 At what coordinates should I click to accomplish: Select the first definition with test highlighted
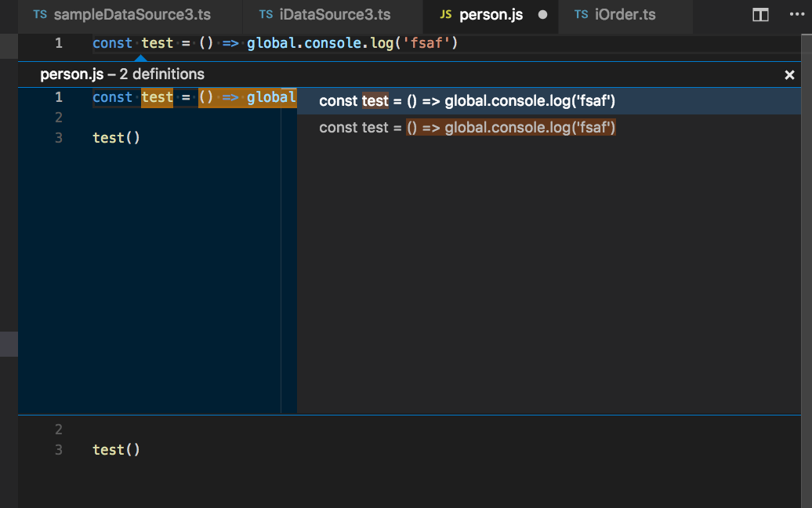[x=549, y=101]
